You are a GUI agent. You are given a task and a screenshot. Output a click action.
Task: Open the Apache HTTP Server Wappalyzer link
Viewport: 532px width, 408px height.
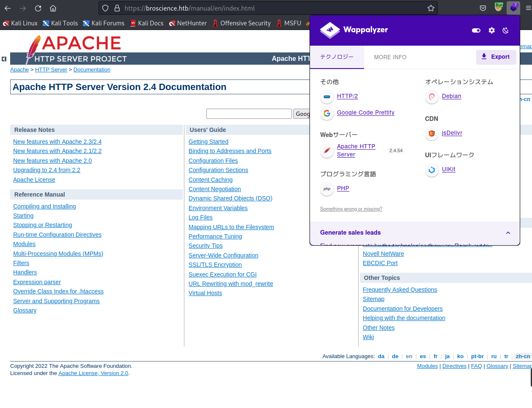[356, 151]
